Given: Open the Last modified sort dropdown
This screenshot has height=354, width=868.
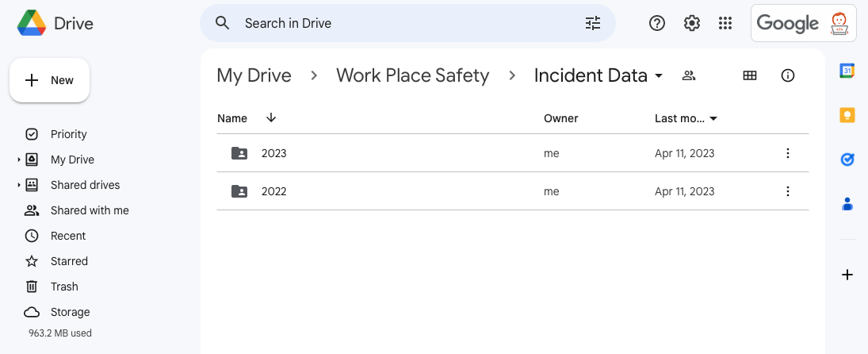Looking at the screenshot, I should point(713,119).
